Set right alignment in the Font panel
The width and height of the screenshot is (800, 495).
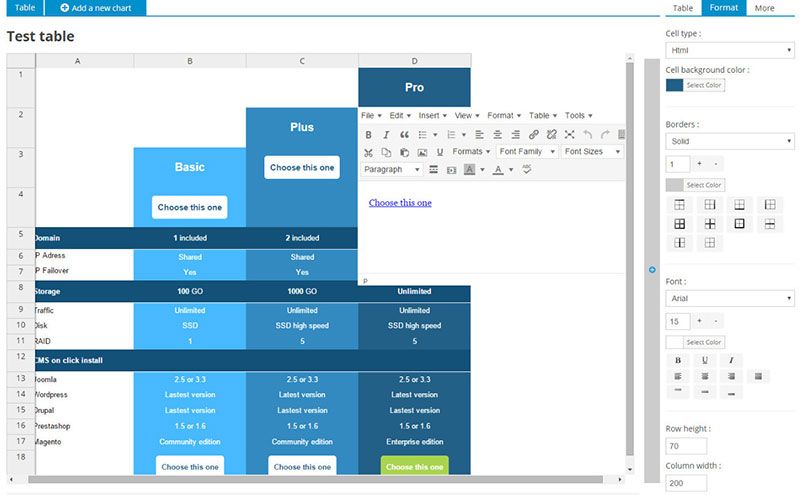[x=731, y=377]
